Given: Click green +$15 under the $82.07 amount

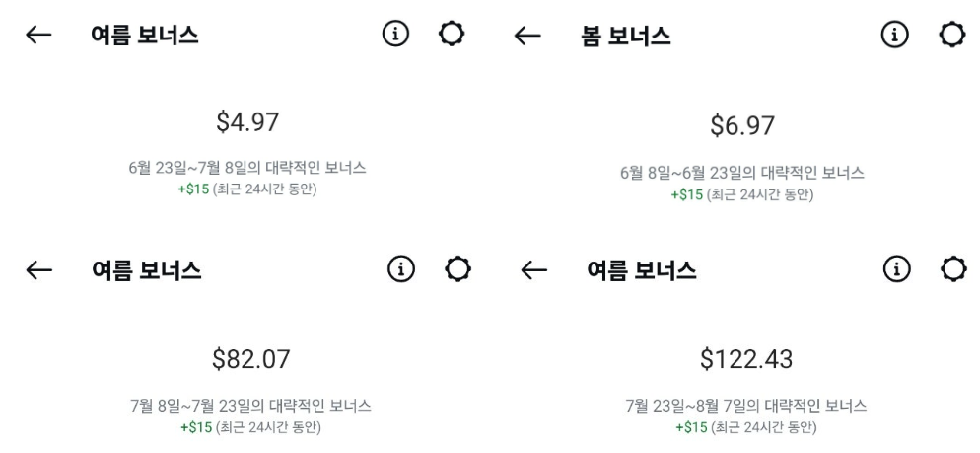Looking at the screenshot, I should tap(196, 428).
